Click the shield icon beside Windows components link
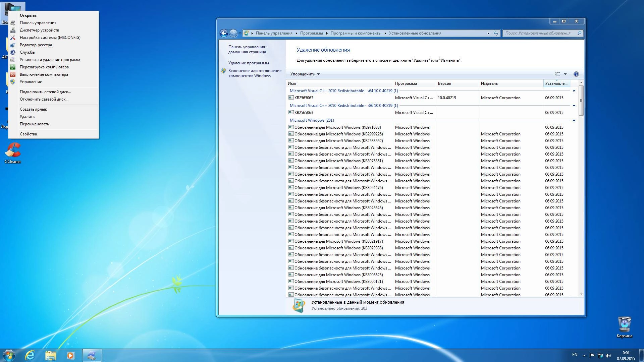The image size is (644, 362). click(x=223, y=71)
